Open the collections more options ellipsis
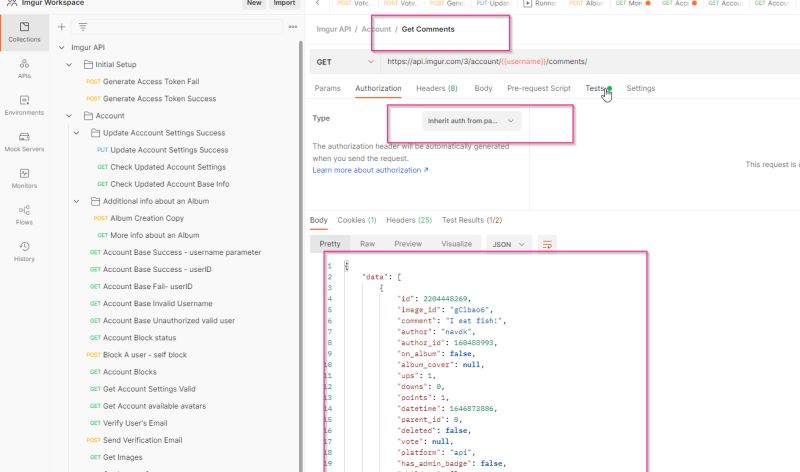 293,27
